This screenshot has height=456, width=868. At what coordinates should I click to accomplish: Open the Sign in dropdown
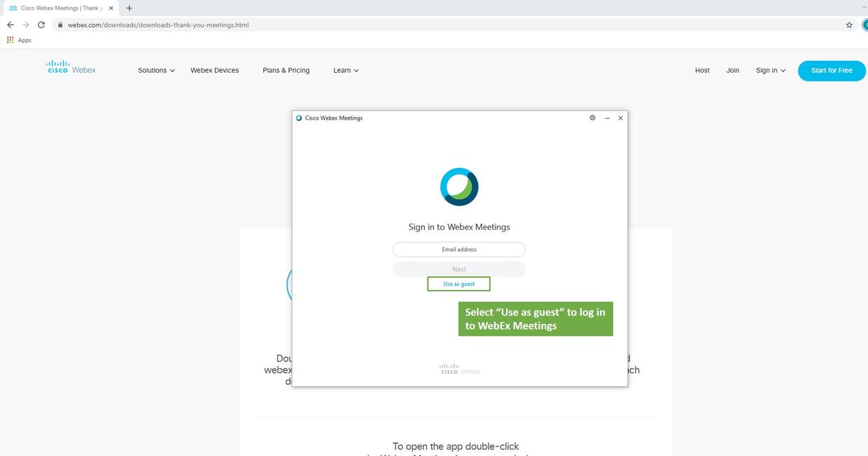(770, 71)
